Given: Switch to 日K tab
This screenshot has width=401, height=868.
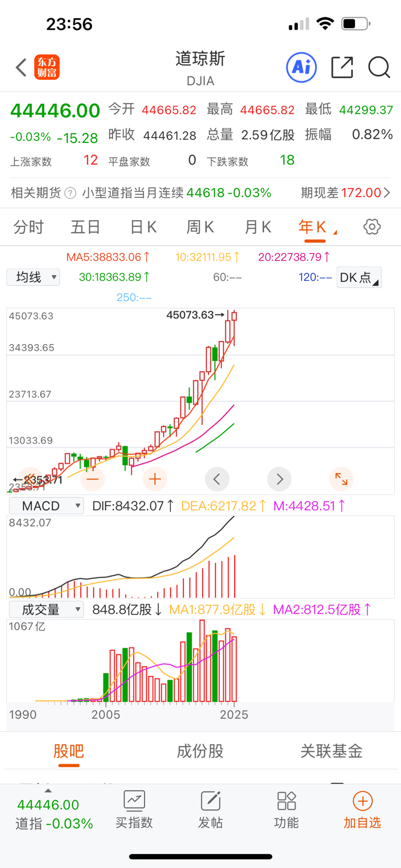Looking at the screenshot, I should [143, 227].
